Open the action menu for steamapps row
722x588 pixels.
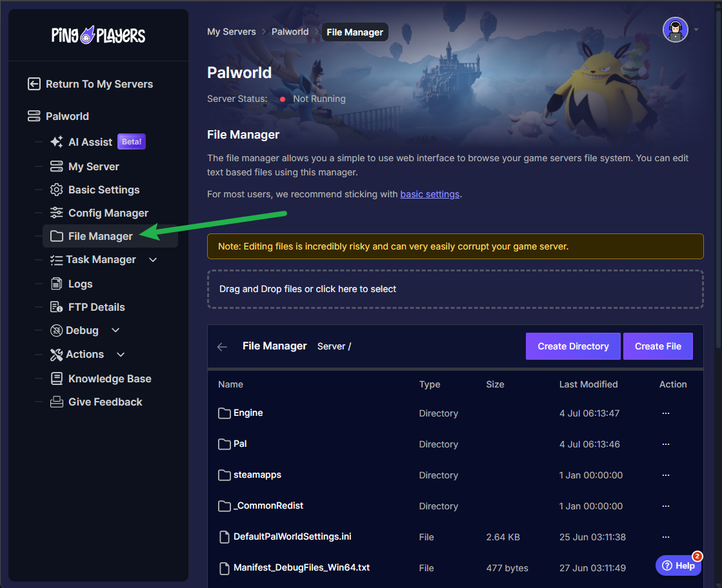666,475
